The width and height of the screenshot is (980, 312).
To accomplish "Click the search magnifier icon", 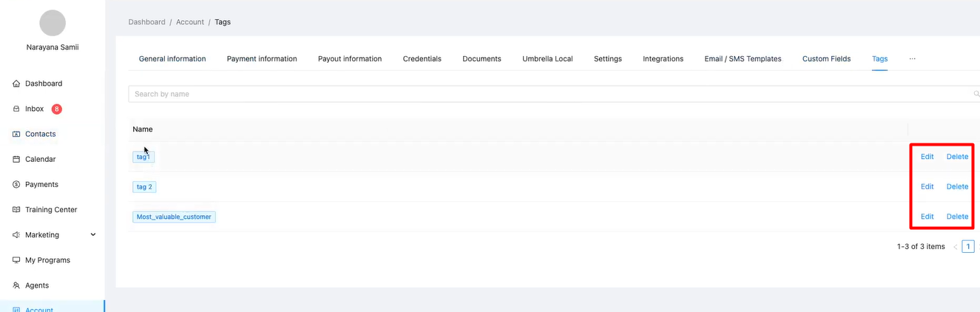I will (976, 94).
